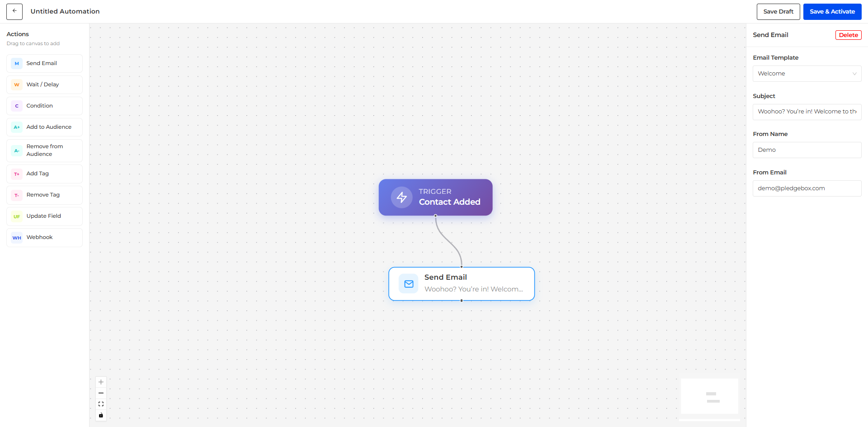
Task: Delete the Send Email step
Action: pyautogui.click(x=848, y=35)
